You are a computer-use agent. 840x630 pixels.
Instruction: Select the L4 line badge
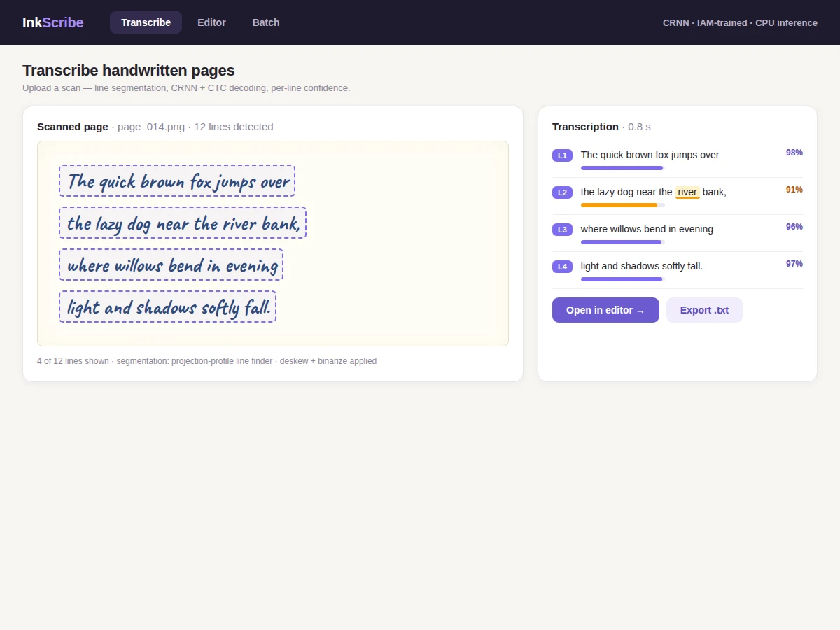point(562,267)
